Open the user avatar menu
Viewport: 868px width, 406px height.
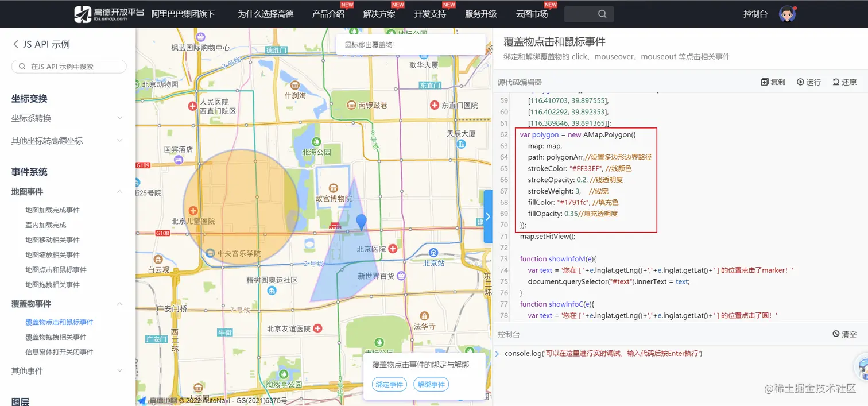pos(787,14)
